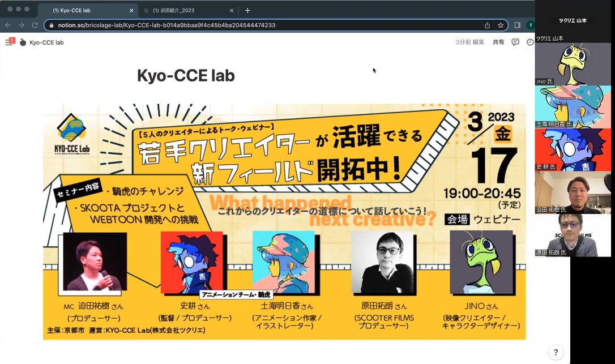The height and width of the screenshot is (364, 615).
Task: Select the (1) Kyo-CCE lab tab
Action: tap(85, 10)
